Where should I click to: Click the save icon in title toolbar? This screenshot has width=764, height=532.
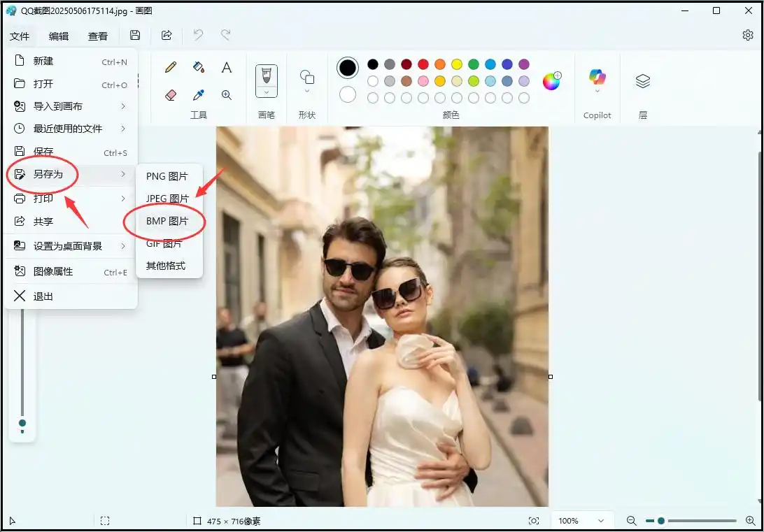(135, 36)
